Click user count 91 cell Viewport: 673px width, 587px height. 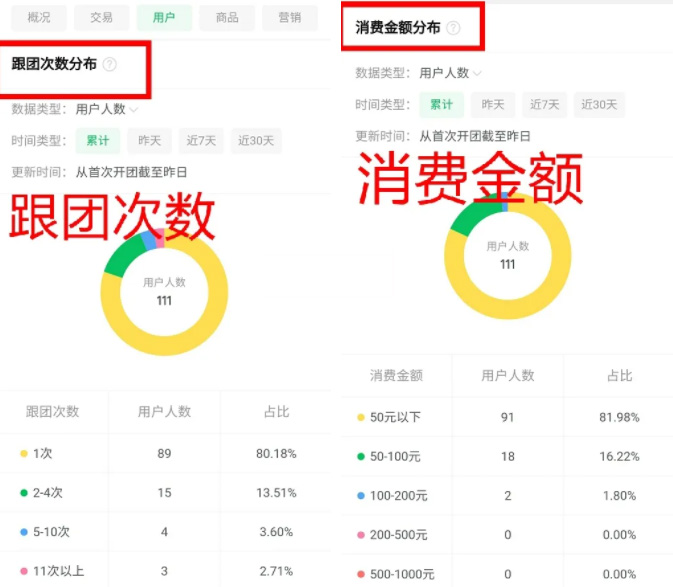508,418
